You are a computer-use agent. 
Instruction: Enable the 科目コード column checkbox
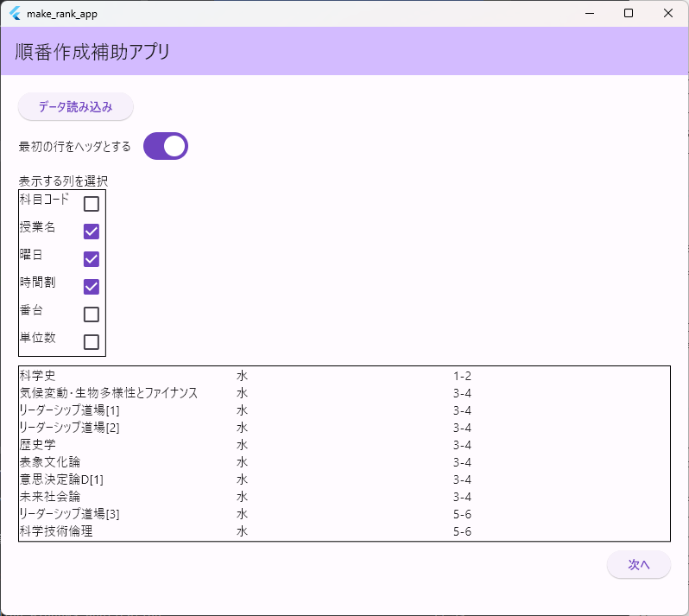pyautogui.click(x=92, y=204)
